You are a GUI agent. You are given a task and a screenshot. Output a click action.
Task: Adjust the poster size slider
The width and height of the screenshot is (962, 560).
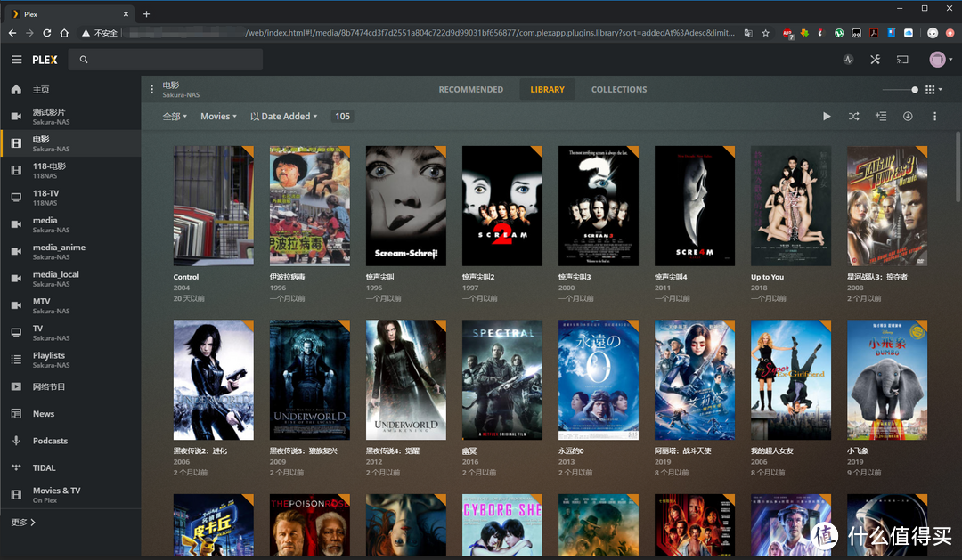tap(901, 90)
